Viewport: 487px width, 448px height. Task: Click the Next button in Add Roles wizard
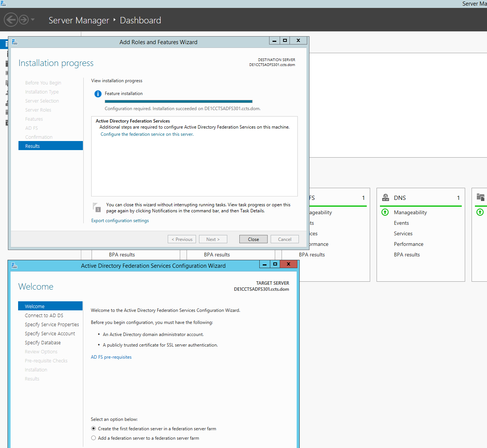point(213,239)
